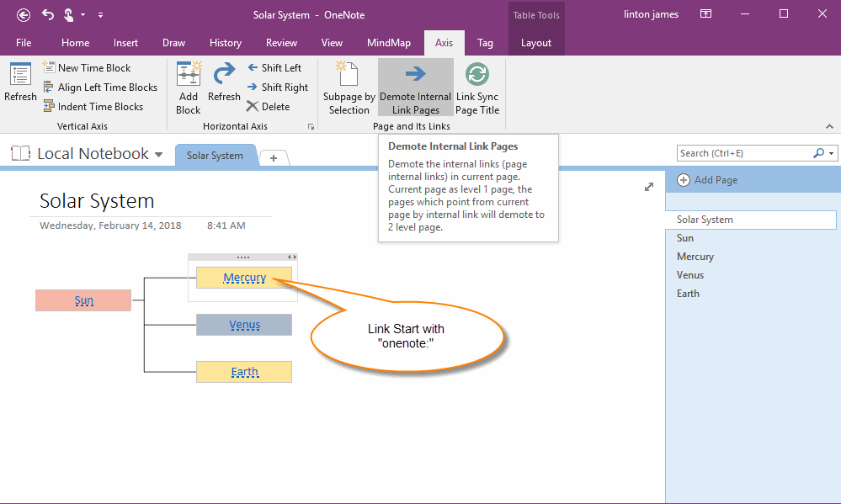
Task: Delete the horizontal axis block
Action: 269,107
